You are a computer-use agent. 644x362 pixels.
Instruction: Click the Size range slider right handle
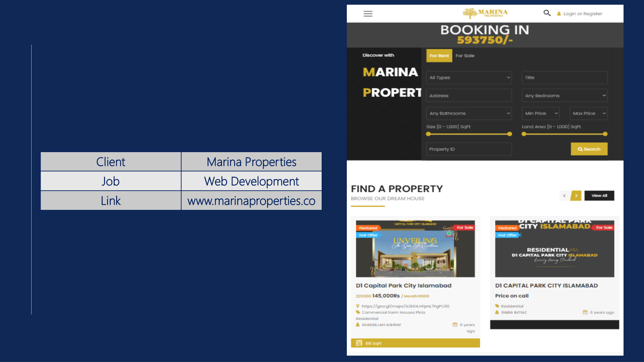point(509,134)
